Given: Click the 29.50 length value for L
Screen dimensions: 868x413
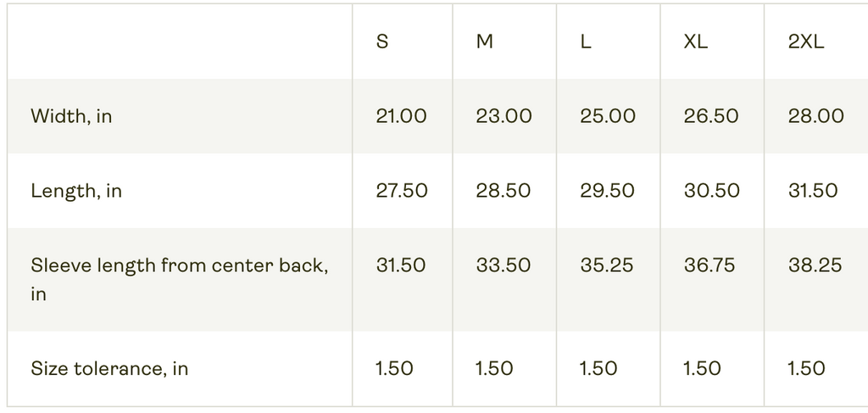Looking at the screenshot, I should pos(607,191).
